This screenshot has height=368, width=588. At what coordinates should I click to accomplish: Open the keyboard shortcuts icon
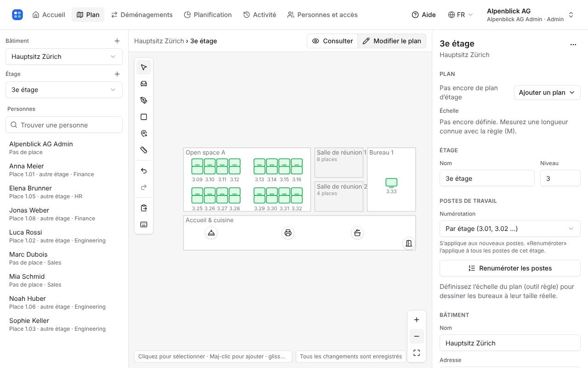click(144, 224)
